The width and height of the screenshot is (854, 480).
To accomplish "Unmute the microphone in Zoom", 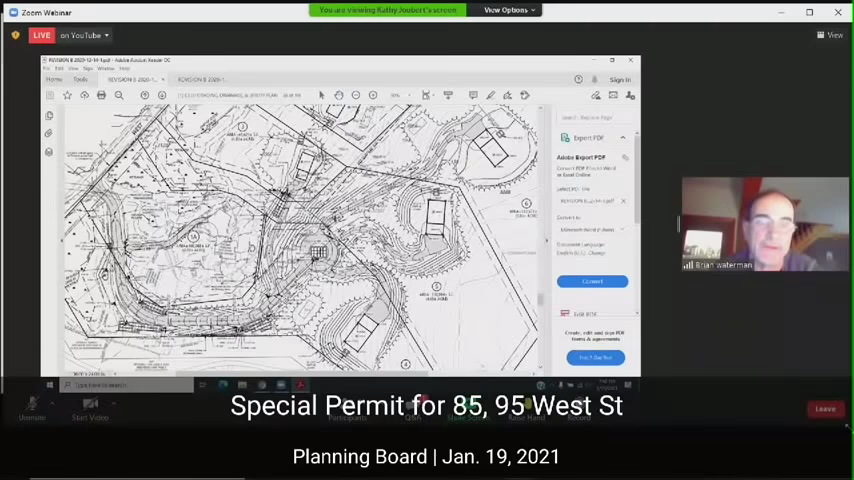I will coord(32,406).
